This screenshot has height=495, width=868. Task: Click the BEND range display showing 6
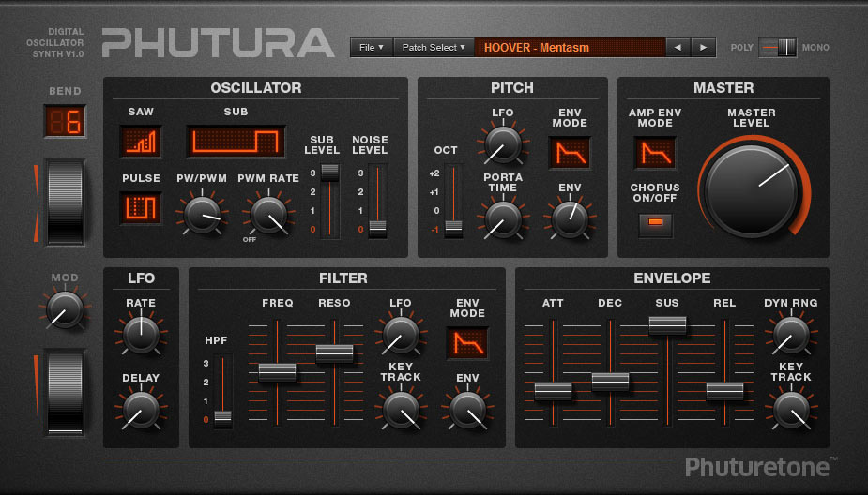65,121
